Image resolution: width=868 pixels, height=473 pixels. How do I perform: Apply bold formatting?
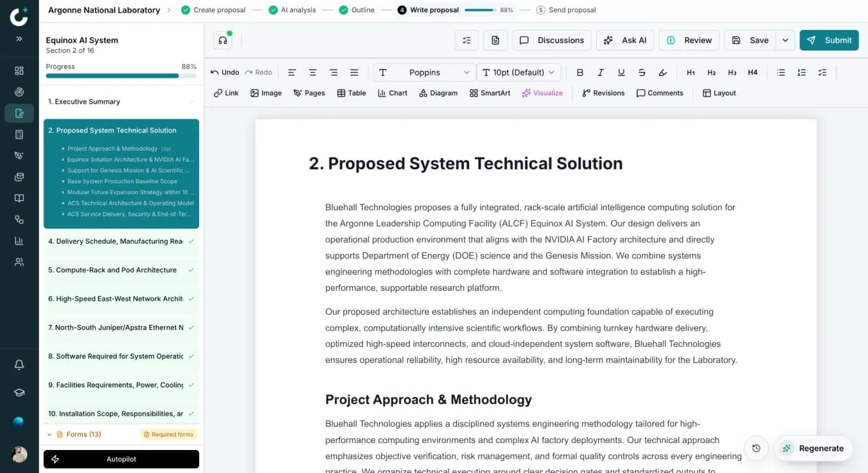coord(580,73)
